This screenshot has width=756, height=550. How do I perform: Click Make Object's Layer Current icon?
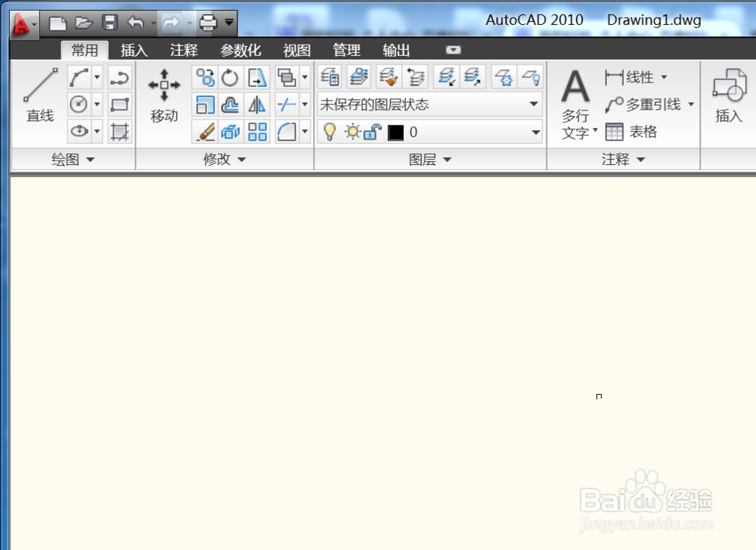pos(359,77)
